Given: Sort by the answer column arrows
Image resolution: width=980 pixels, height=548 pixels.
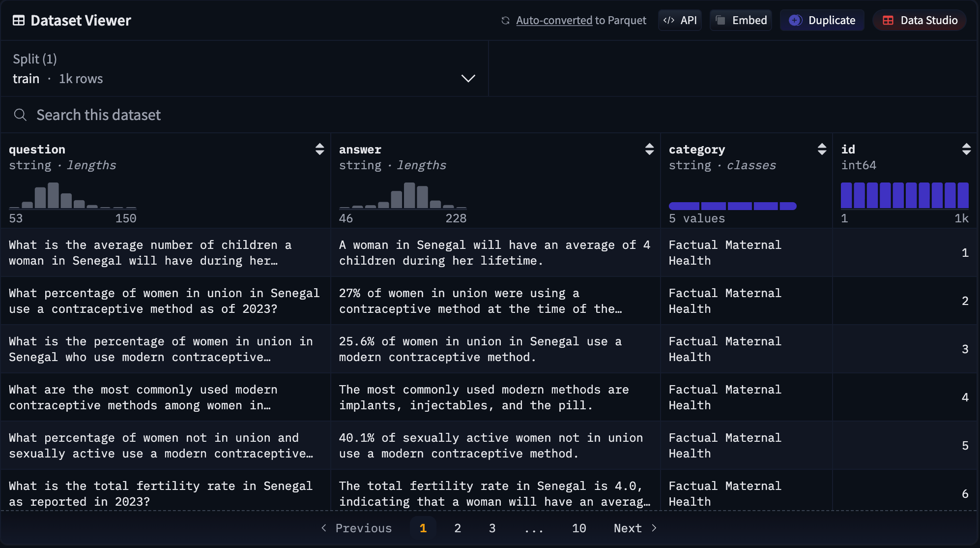Looking at the screenshot, I should [649, 149].
